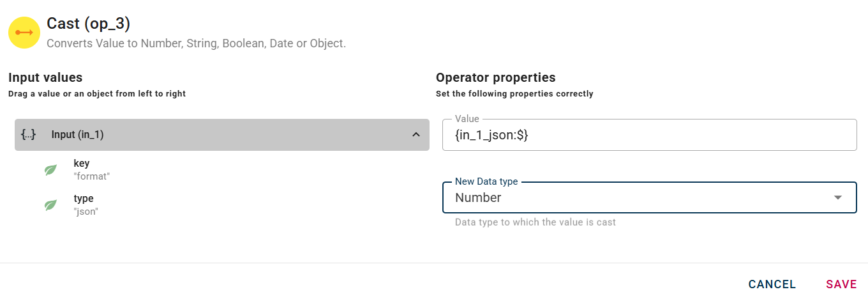The height and width of the screenshot is (301, 868).
Task: Click the Operator properties heading
Action: click(x=495, y=77)
